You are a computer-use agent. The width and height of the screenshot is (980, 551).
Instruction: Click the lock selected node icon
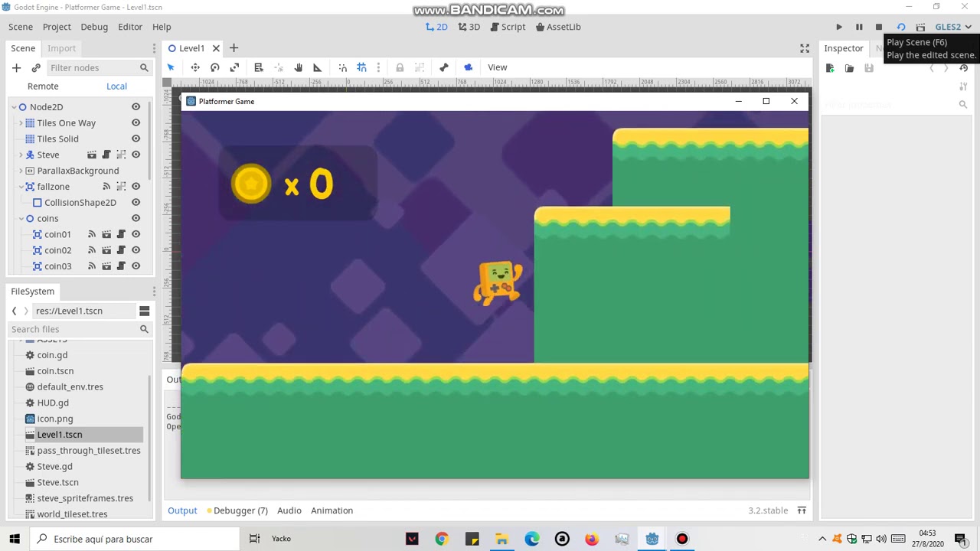click(400, 67)
